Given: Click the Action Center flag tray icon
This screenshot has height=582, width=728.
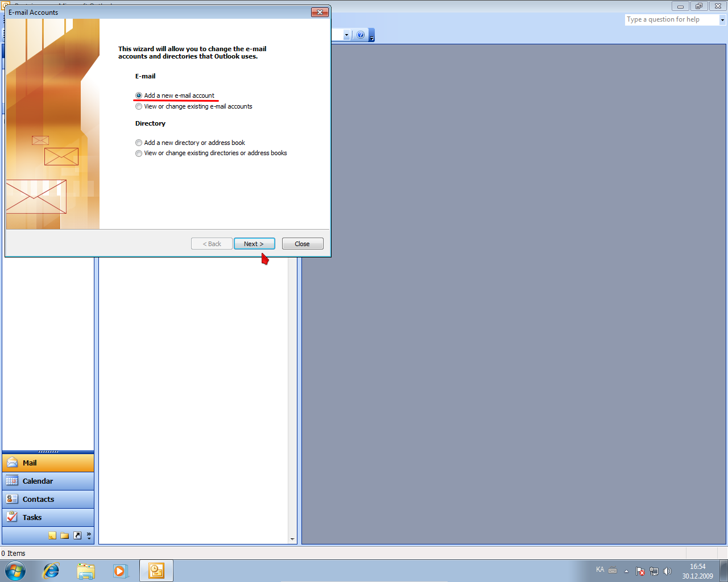Looking at the screenshot, I should point(640,571).
